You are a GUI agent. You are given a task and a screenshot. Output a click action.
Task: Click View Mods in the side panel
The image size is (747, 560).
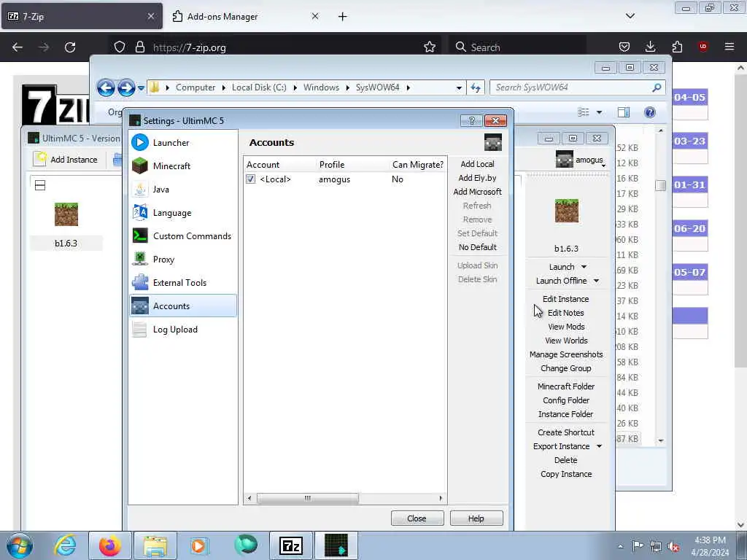(x=566, y=326)
